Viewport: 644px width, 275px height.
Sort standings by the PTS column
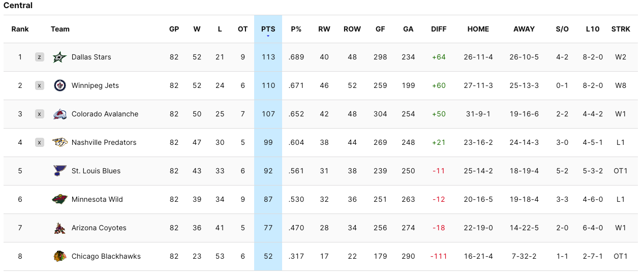268,29
